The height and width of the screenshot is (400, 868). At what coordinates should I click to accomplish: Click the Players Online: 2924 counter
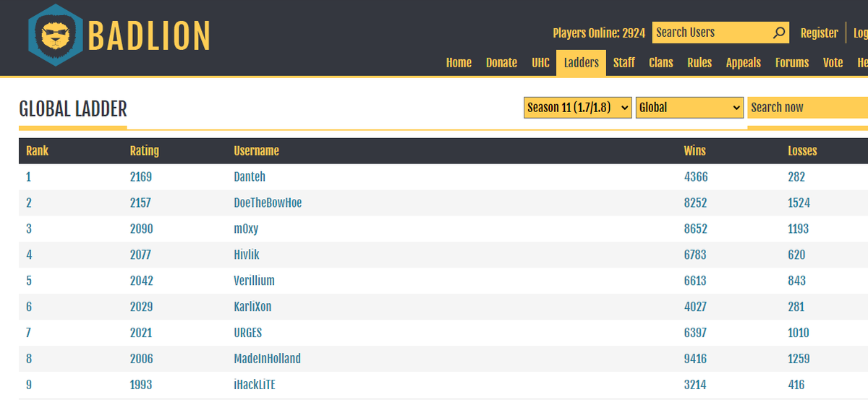click(599, 33)
